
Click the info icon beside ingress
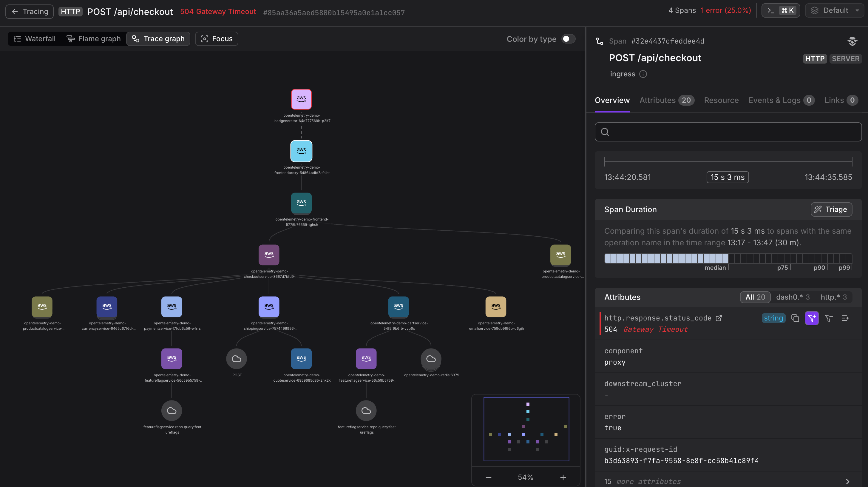point(643,74)
